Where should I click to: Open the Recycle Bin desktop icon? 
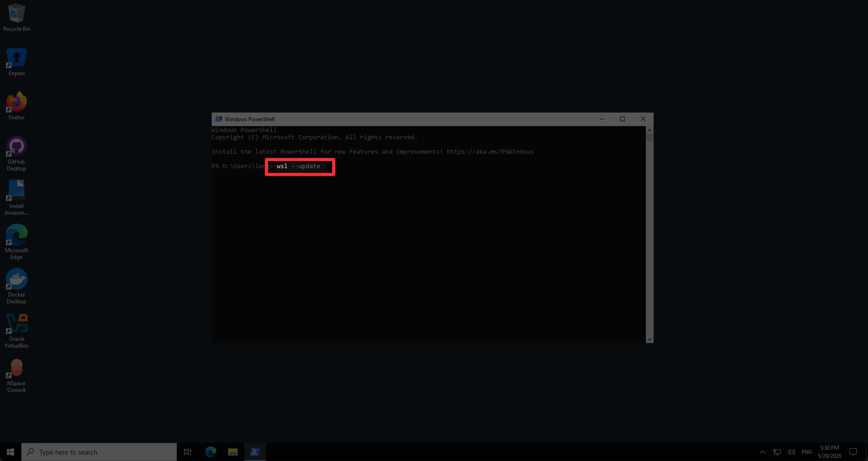[x=17, y=18]
